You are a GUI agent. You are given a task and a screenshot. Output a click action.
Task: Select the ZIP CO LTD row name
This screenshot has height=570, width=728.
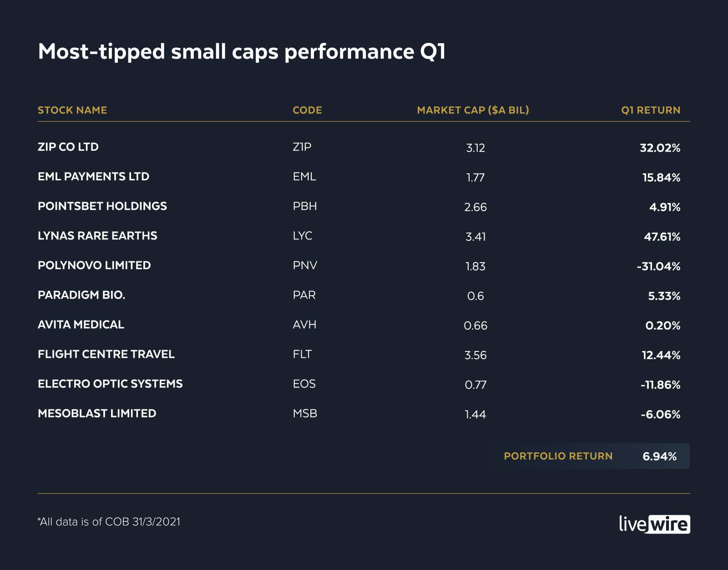tap(68, 147)
